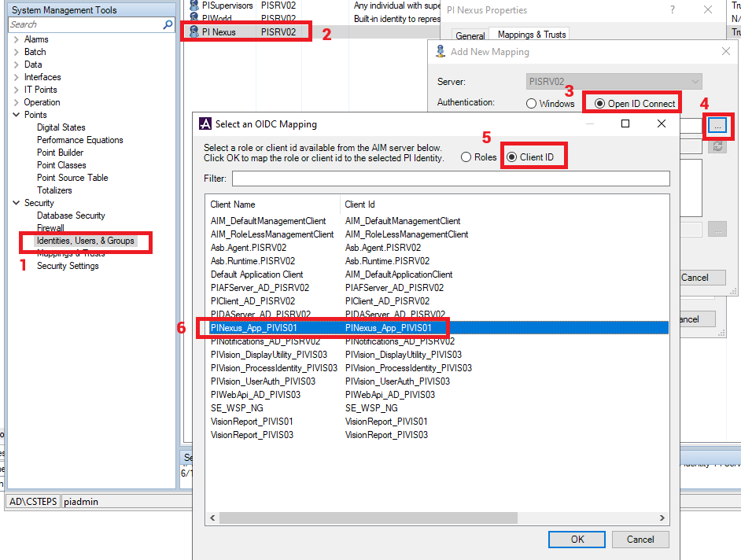Select the Roles radio button

(x=466, y=157)
